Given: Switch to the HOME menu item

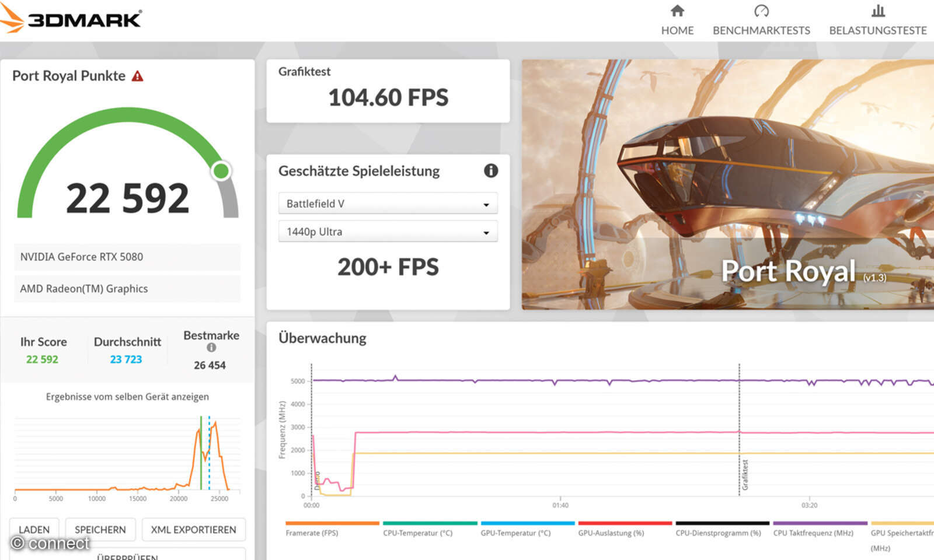Looking at the screenshot, I should (677, 30).
